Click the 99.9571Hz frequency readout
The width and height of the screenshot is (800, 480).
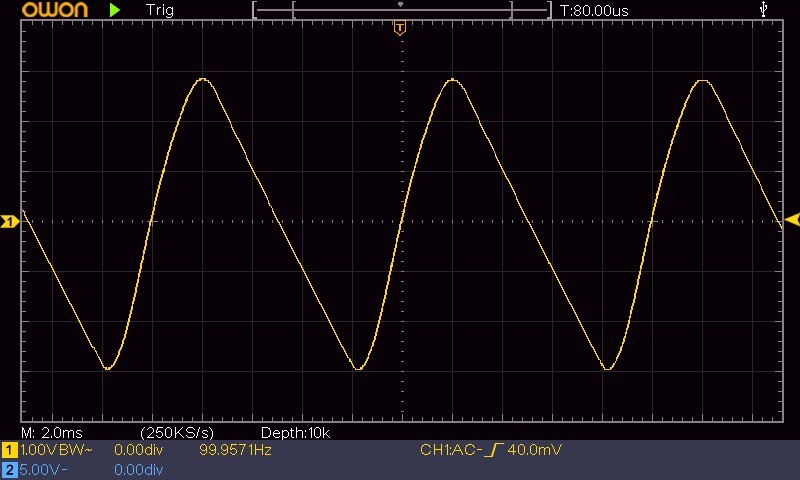[x=235, y=450]
